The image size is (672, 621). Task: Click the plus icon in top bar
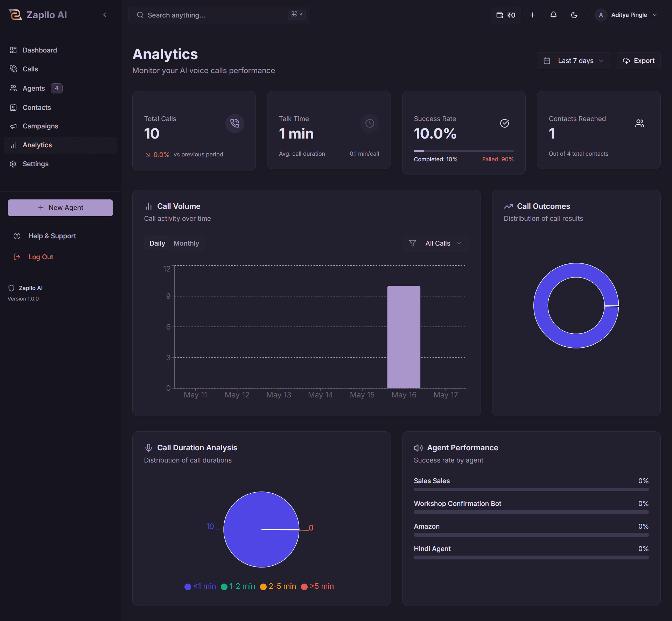click(x=532, y=15)
